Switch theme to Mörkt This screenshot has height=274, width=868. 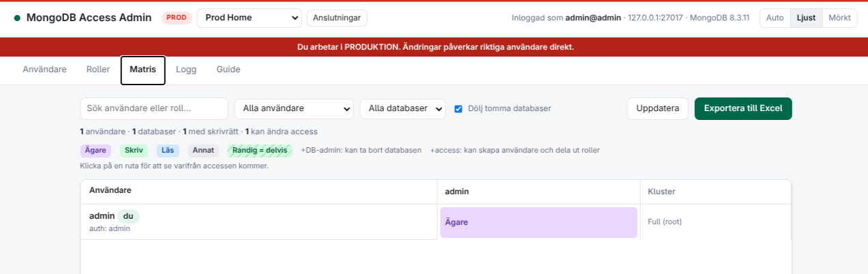(839, 18)
